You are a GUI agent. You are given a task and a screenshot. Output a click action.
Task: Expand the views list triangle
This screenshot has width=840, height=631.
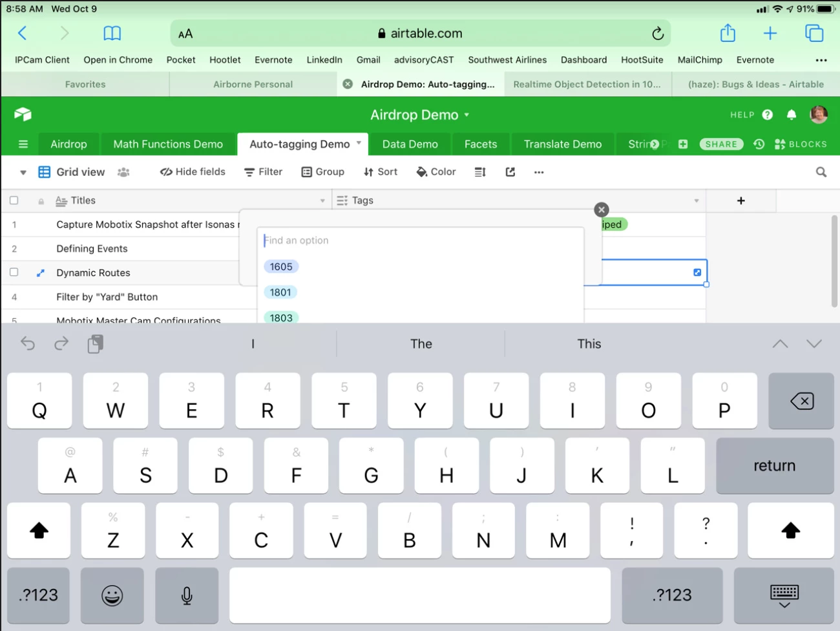[23, 173]
